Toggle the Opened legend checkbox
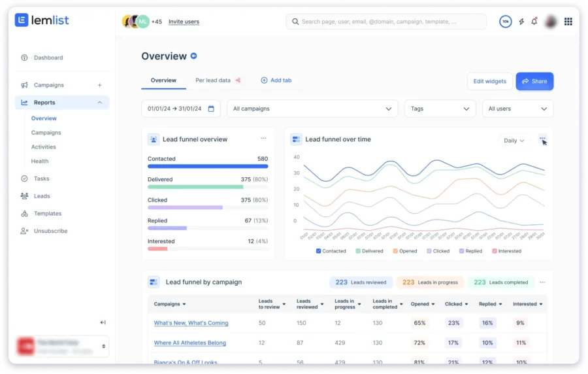The width and height of the screenshot is (588, 374). pos(395,251)
